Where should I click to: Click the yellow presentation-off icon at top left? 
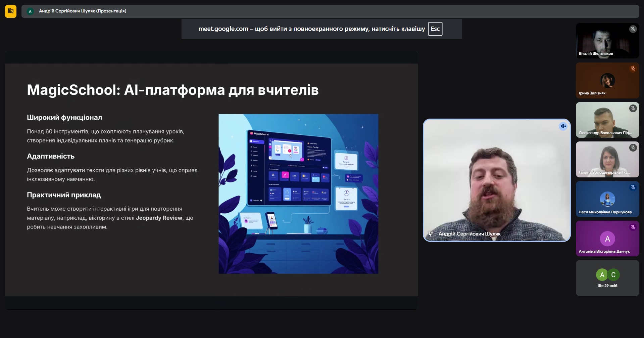[11, 11]
